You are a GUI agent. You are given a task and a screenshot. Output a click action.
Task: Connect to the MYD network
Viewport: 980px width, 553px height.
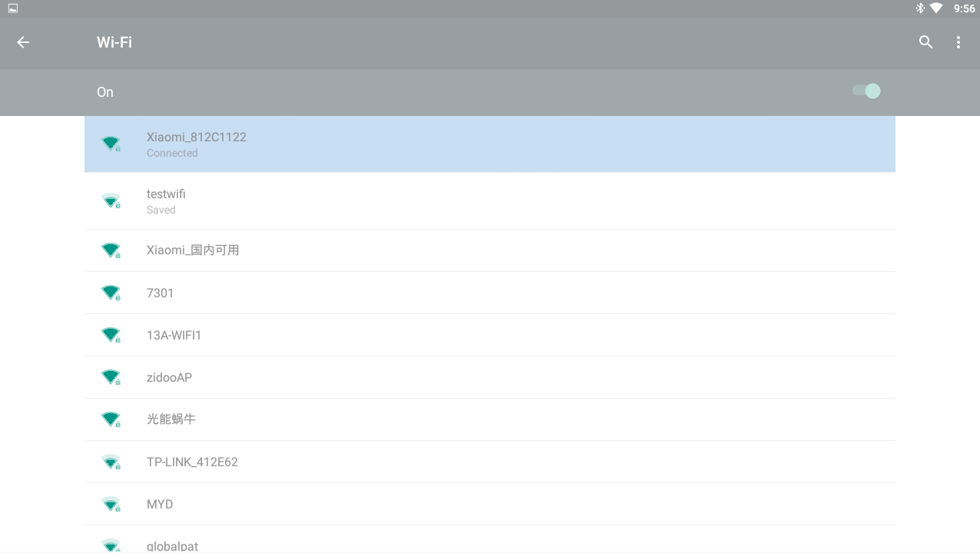coord(490,504)
